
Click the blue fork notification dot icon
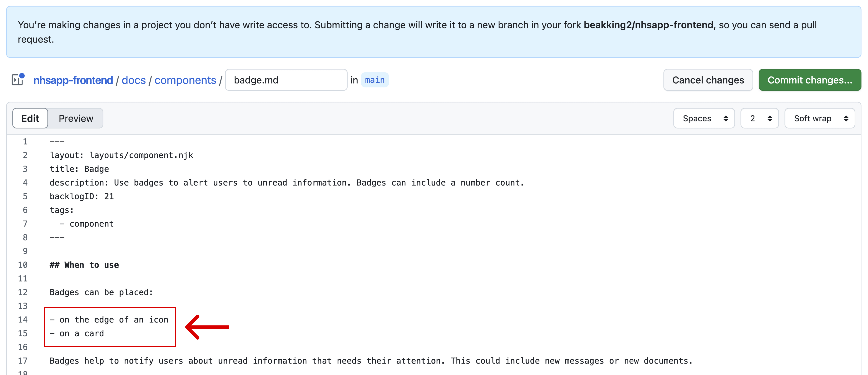(22, 75)
